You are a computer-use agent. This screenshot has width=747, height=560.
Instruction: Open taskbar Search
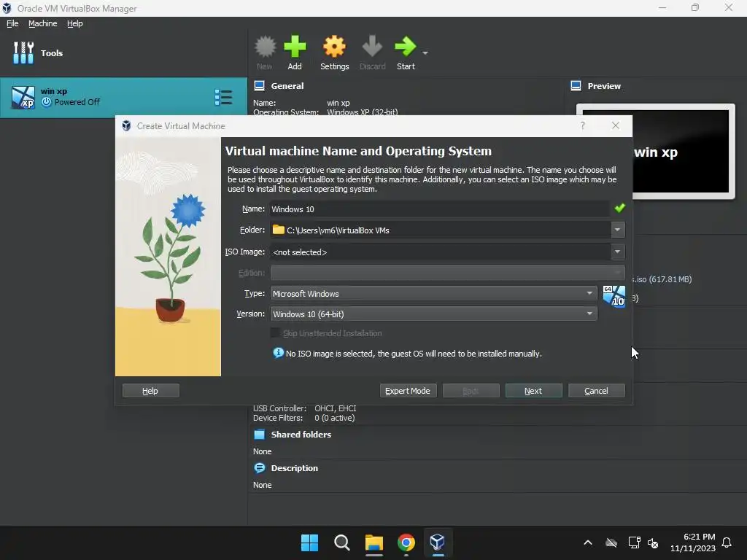click(341, 542)
